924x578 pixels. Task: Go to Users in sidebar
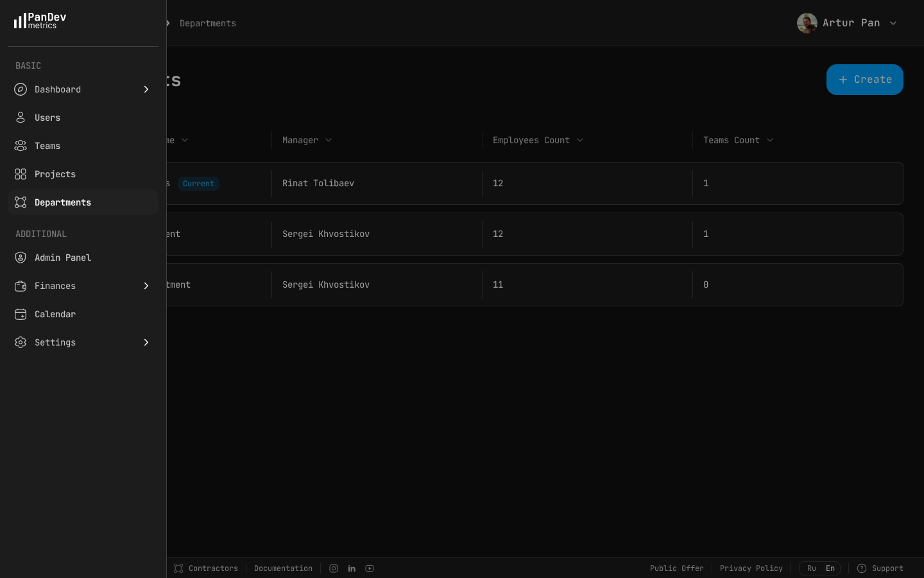point(47,118)
